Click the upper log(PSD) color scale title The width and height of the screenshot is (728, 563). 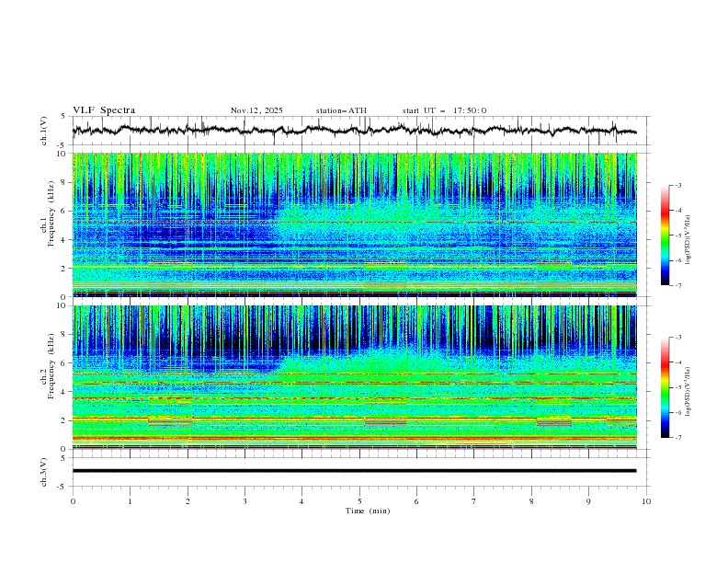(688, 240)
